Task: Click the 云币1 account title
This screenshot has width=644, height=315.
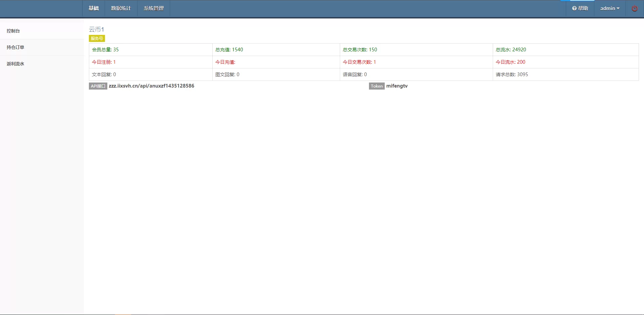Action: [x=96, y=30]
